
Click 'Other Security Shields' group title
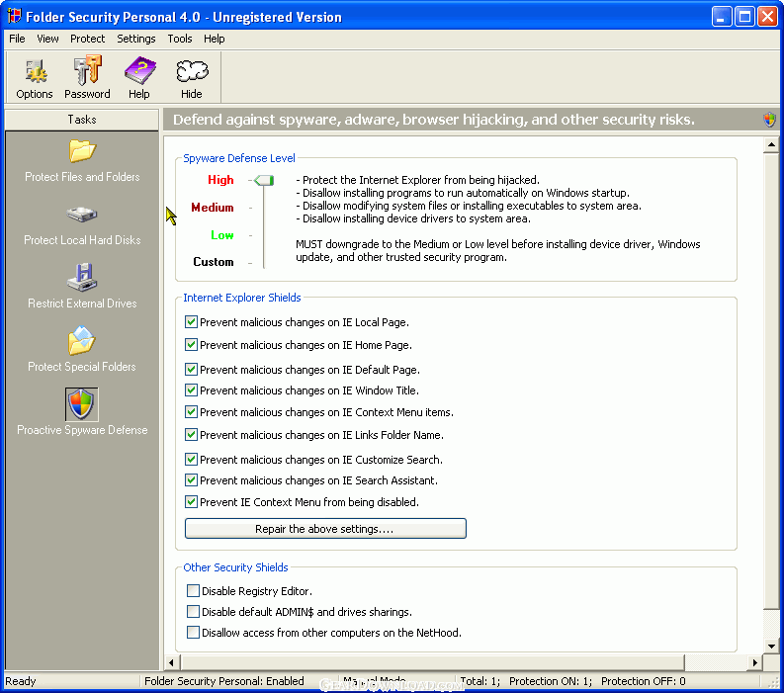pyautogui.click(x=235, y=567)
